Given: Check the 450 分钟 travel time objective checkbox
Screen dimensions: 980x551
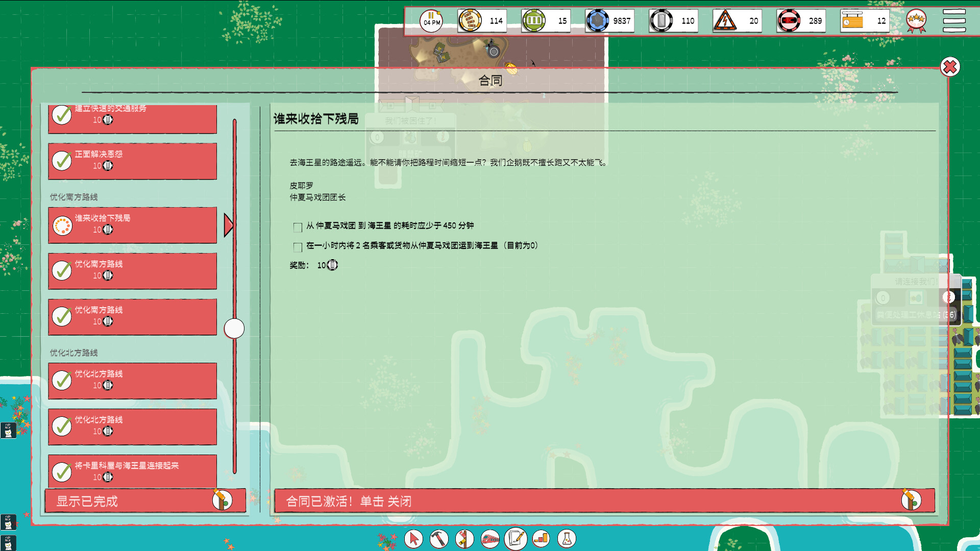Looking at the screenshot, I should coord(298,227).
